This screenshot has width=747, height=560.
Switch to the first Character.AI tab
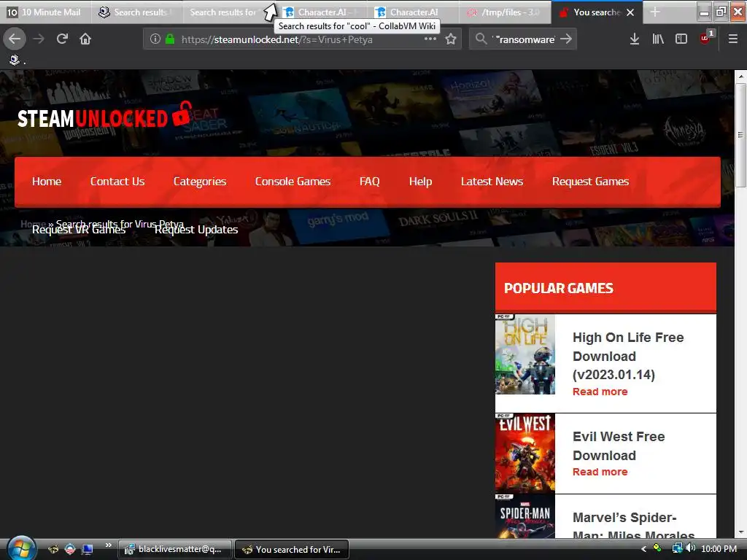pos(322,12)
